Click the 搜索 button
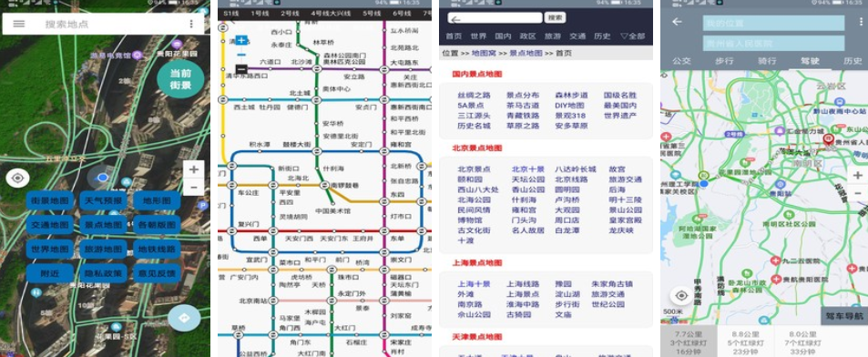Viewport: 868px width, 357px height. point(555,17)
